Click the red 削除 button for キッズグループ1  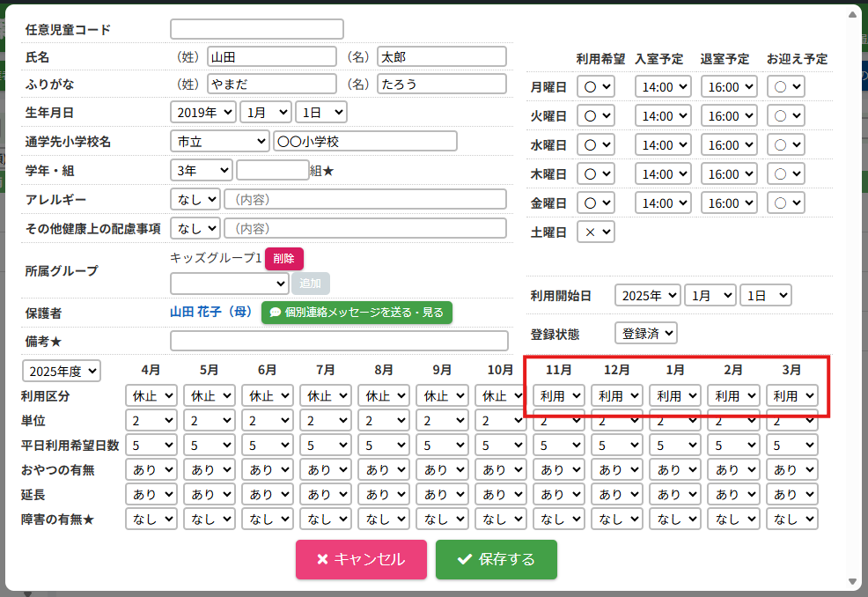[x=283, y=259]
